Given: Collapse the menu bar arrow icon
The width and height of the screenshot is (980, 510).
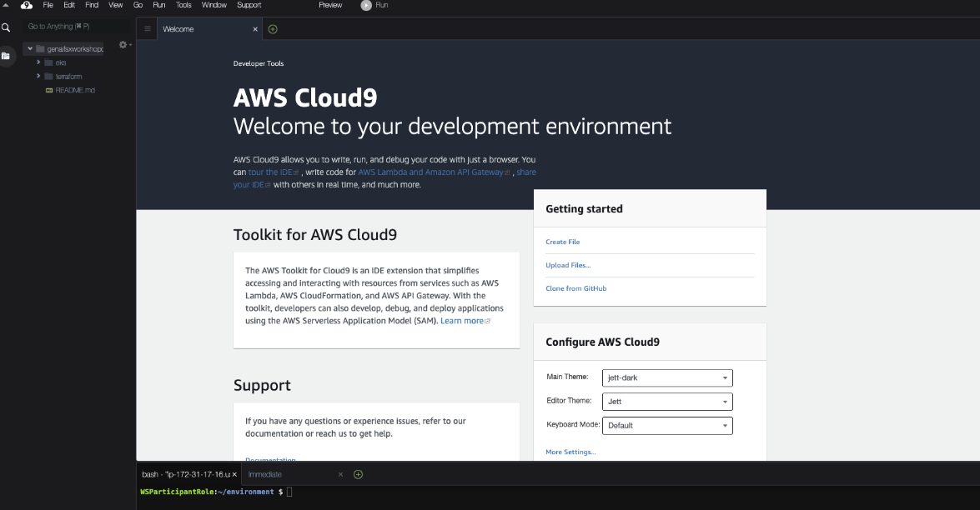Looking at the screenshot, I should tap(6, 5).
